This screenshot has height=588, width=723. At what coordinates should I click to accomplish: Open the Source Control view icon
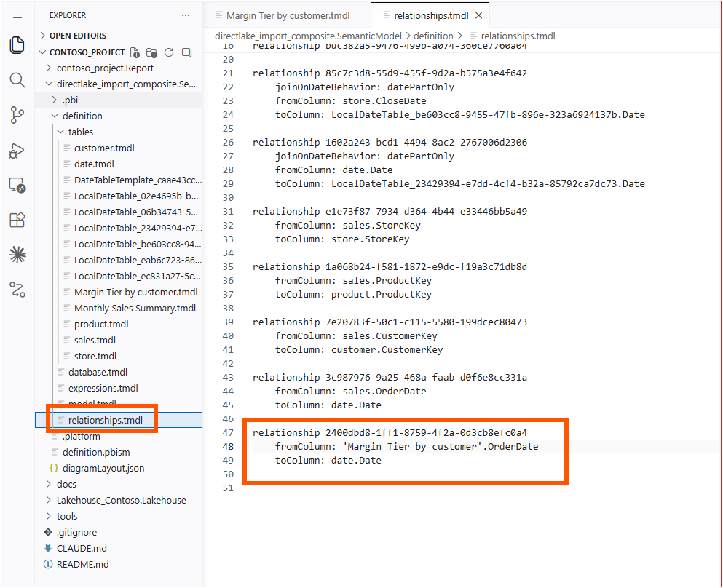point(17,115)
